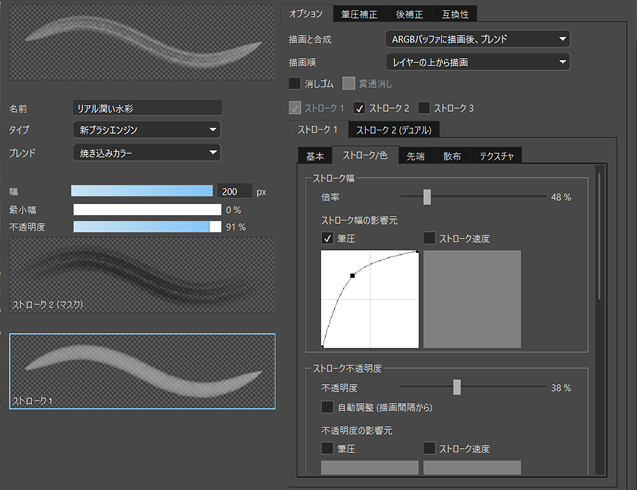The height and width of the screenshot is (490, 637).
Task: Expand the ブレンド dropdown showing 焼き込みカラー
Action: click(146, 153)
